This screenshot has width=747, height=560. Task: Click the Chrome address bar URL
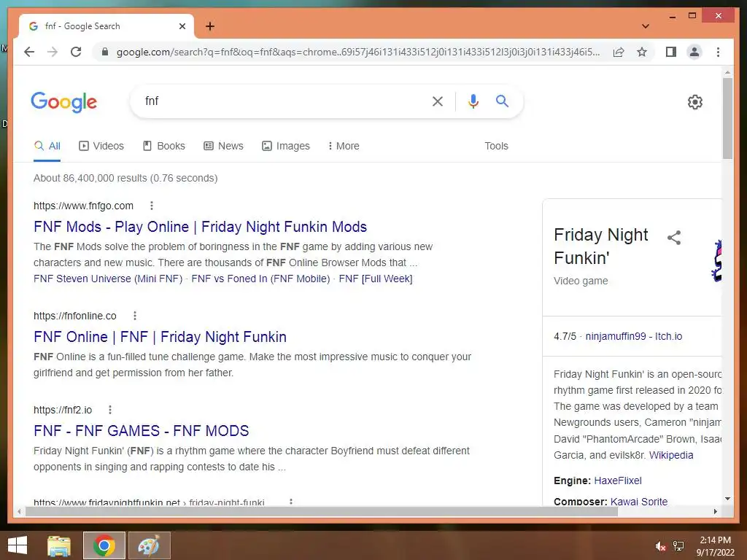(358, 52)
